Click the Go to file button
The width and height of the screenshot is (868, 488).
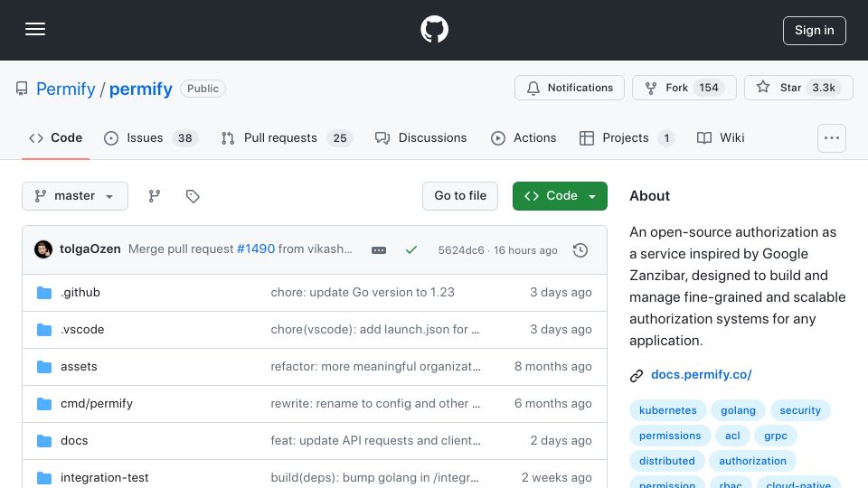coord(460,196)
